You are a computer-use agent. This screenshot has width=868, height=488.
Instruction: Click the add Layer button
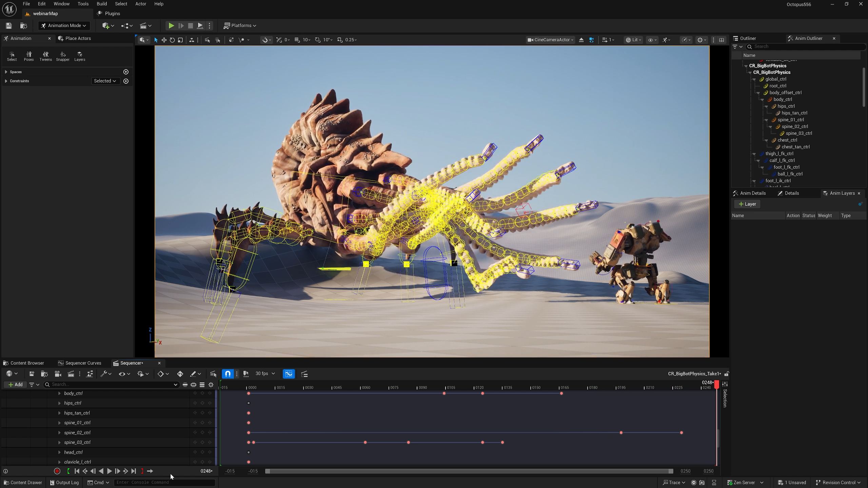(x=747, y=204)
